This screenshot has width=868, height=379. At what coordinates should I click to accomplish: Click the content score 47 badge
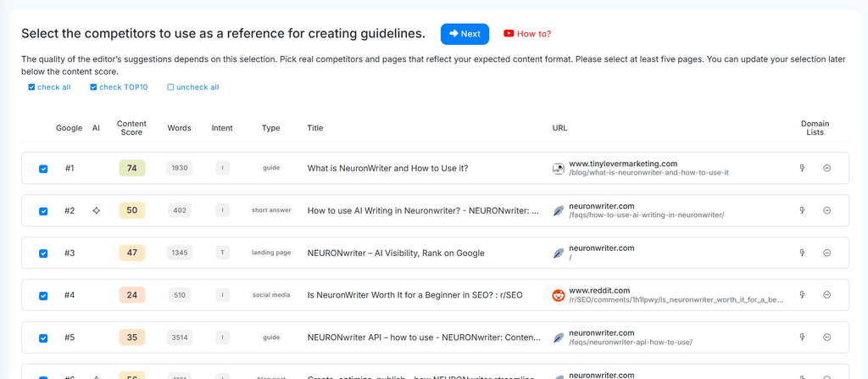point(131,254)
